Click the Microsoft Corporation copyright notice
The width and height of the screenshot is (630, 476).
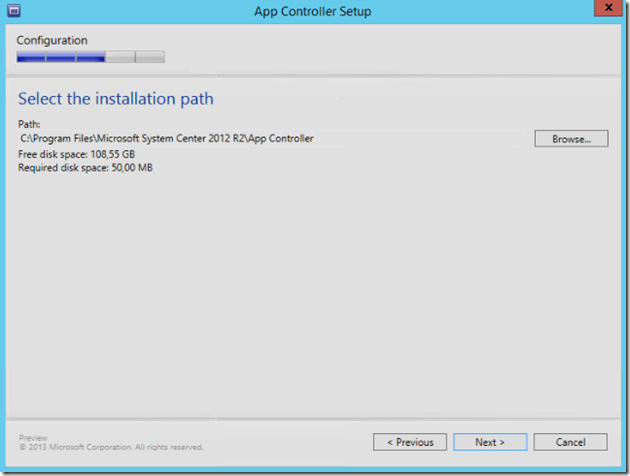[x=111, y=447]
